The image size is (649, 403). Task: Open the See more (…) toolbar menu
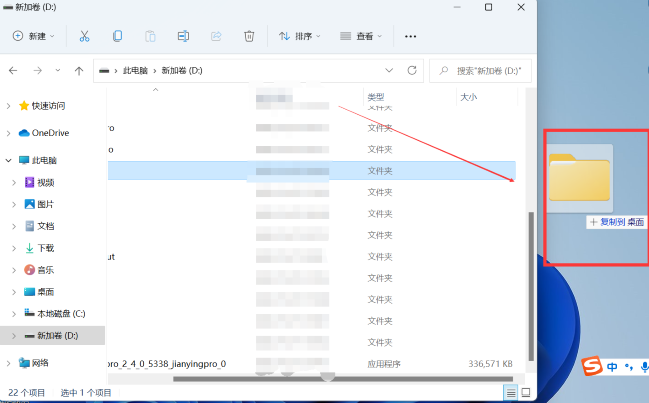click(x=410, y=36)
